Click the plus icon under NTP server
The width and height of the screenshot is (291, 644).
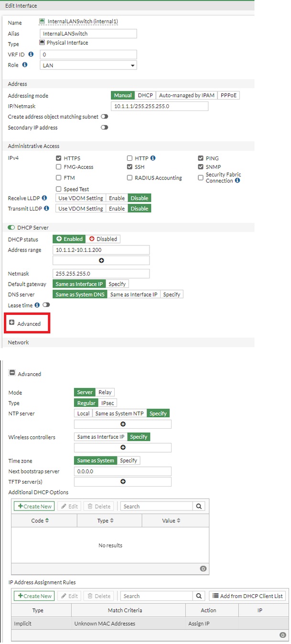pos(123,424)
